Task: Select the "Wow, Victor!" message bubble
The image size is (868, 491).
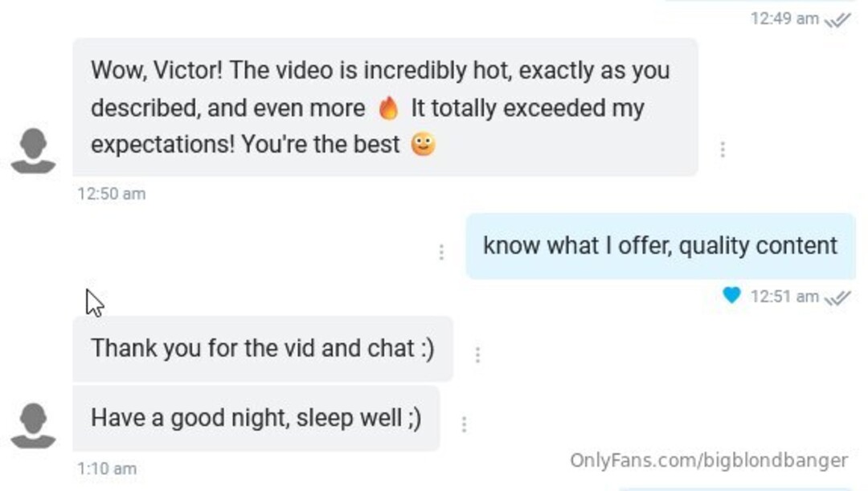Action: (x=385, y=107)
